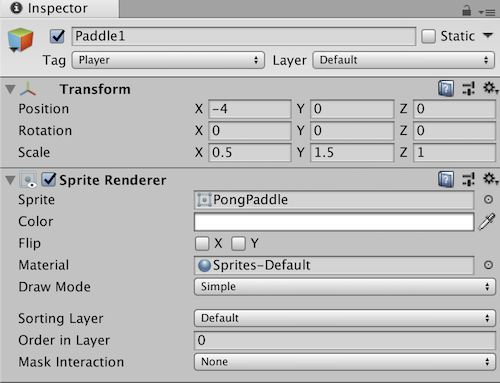The height and width of the screenshot is (383, 500).
Task: Open Transform component help reference icon
Action: [446, 88]
